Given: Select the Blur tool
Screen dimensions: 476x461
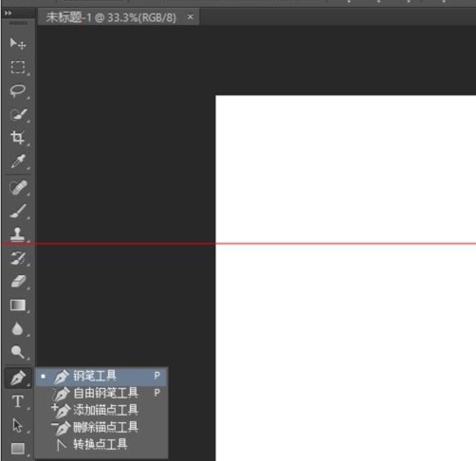Looking at the screenshot, I should click(18, 329).
